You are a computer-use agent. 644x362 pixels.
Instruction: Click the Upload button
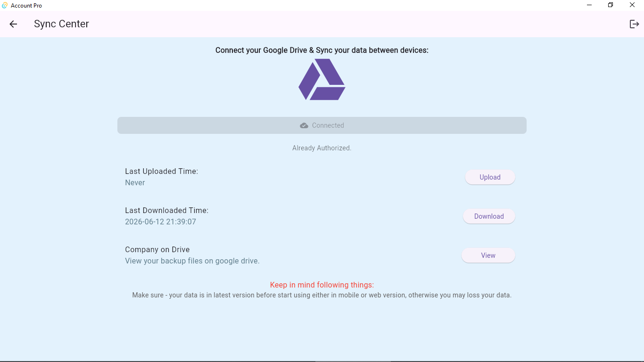tap(490, 177)
